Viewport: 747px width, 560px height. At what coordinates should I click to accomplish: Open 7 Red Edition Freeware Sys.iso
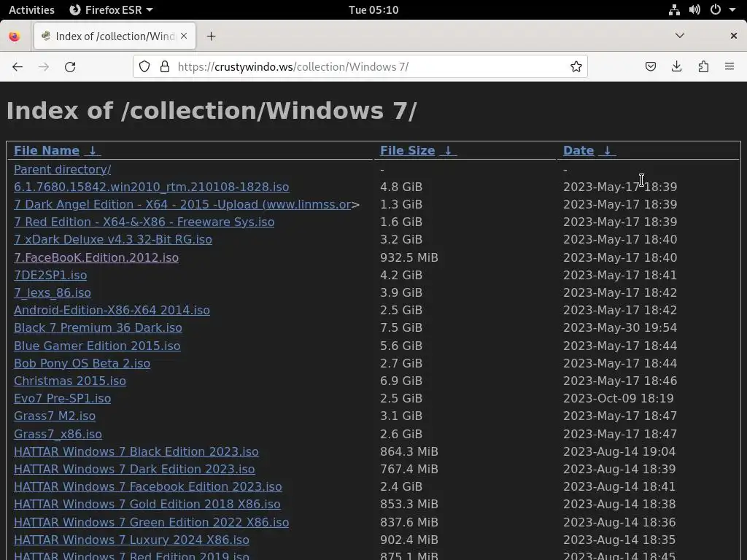pos(144,222)
